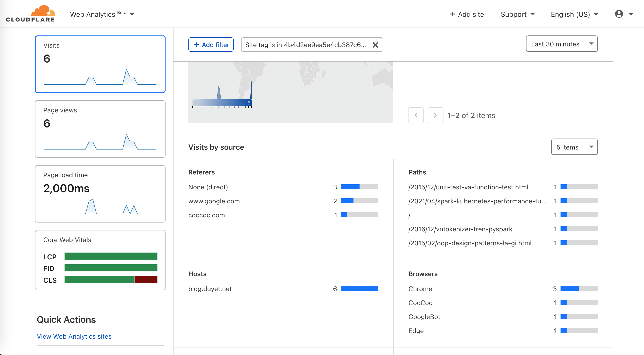Open the Last 30 minutes dropdown

tap(561, 44)
